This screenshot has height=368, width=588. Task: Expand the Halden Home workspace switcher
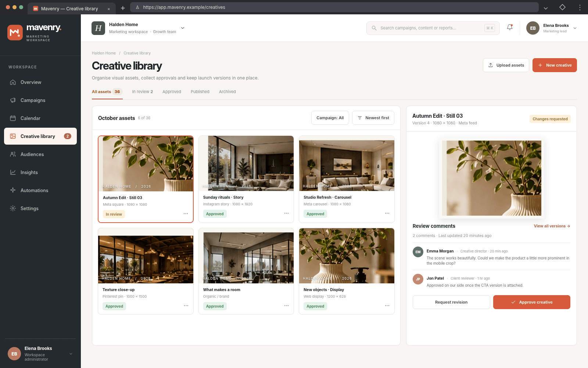tap(183, 28)
